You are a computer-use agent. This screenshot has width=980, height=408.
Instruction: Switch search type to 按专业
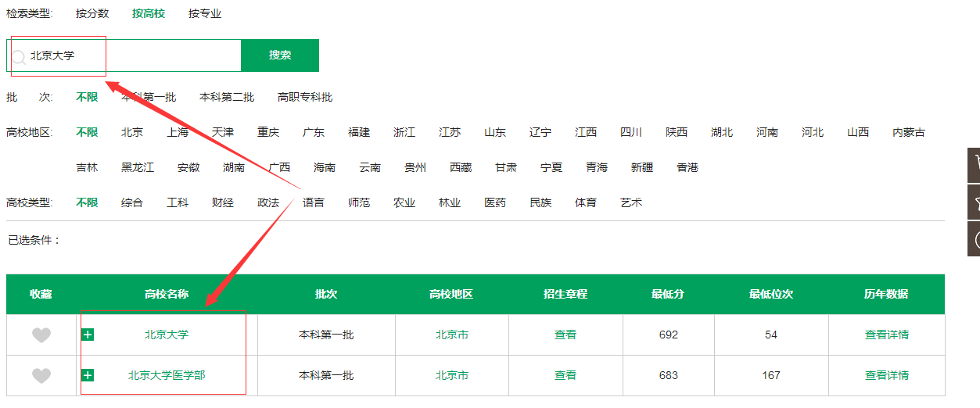tap(205, 13)
